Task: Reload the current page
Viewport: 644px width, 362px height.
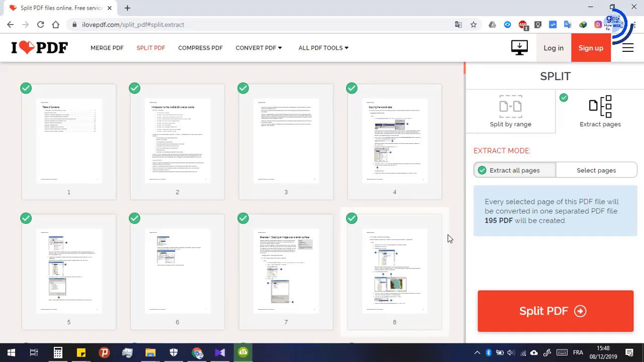Action: tap(40, 24)
